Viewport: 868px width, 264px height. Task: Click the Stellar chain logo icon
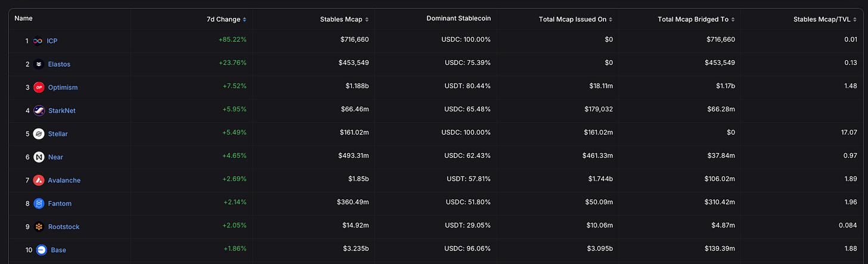point(39,134)
